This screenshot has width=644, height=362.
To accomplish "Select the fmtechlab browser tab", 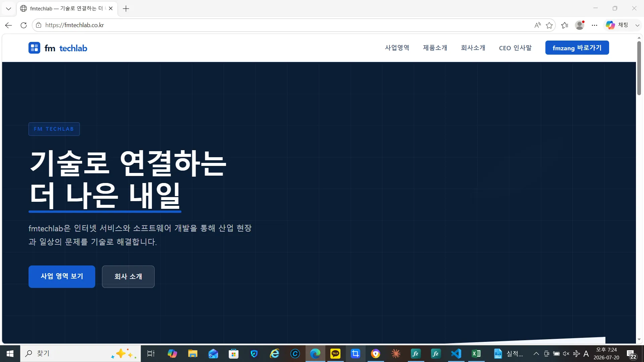I will [x=66, y=9].
